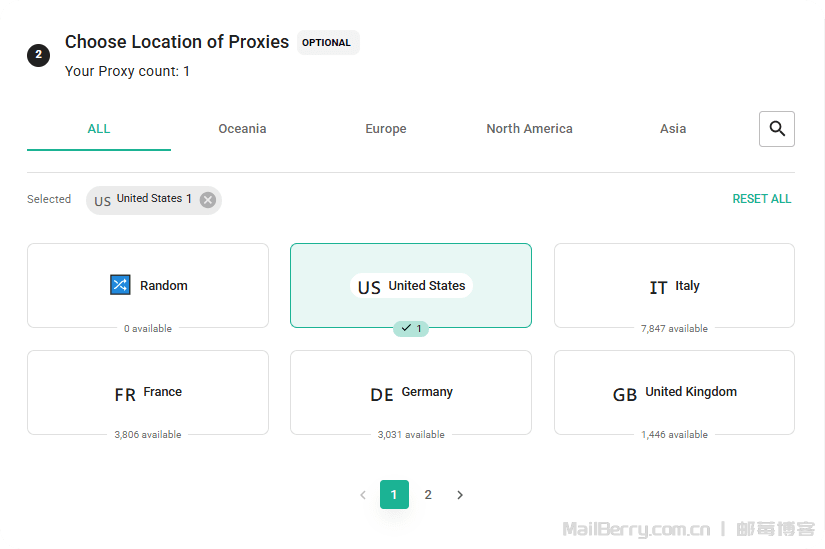
Task: Click the IT flag code icon
Action: click(x=658, y=287)
